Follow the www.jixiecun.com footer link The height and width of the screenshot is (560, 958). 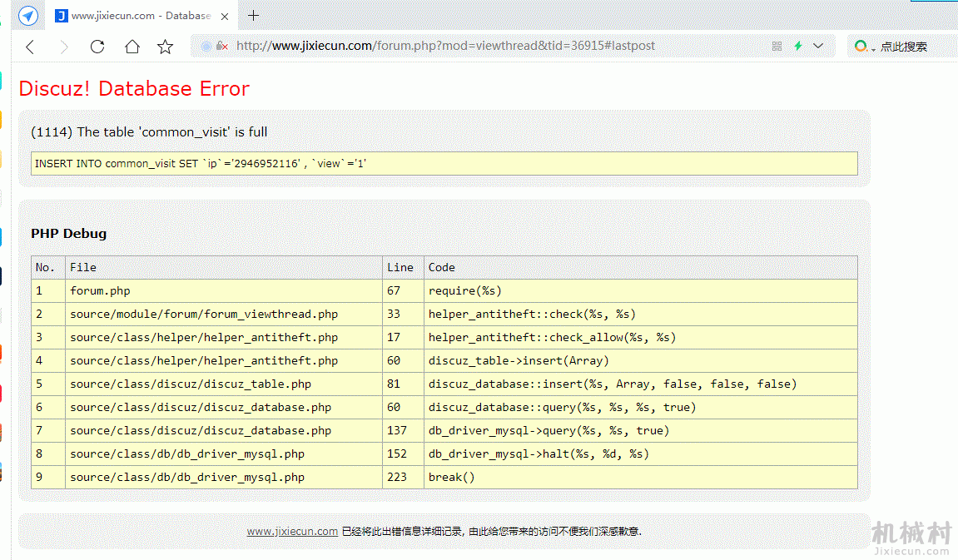tap(292, 532)
